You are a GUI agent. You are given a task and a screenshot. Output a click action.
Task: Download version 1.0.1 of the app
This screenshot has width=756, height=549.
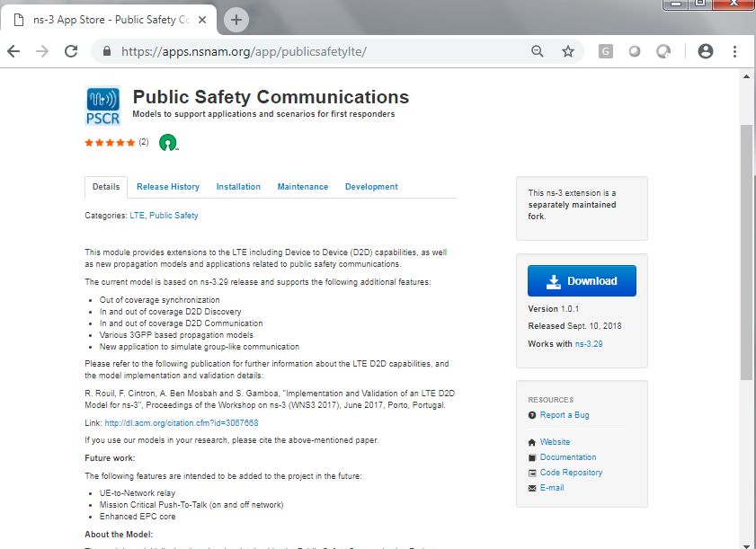(x=582, y=280)
